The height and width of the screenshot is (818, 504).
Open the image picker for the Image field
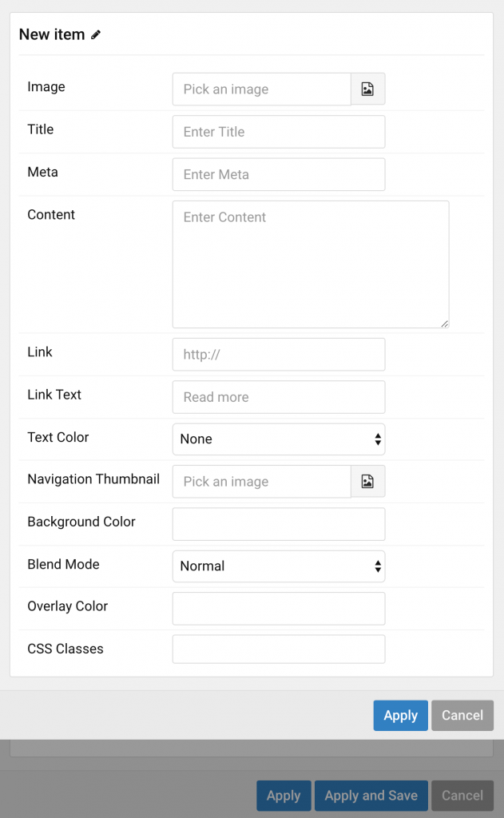pos(367,89)
